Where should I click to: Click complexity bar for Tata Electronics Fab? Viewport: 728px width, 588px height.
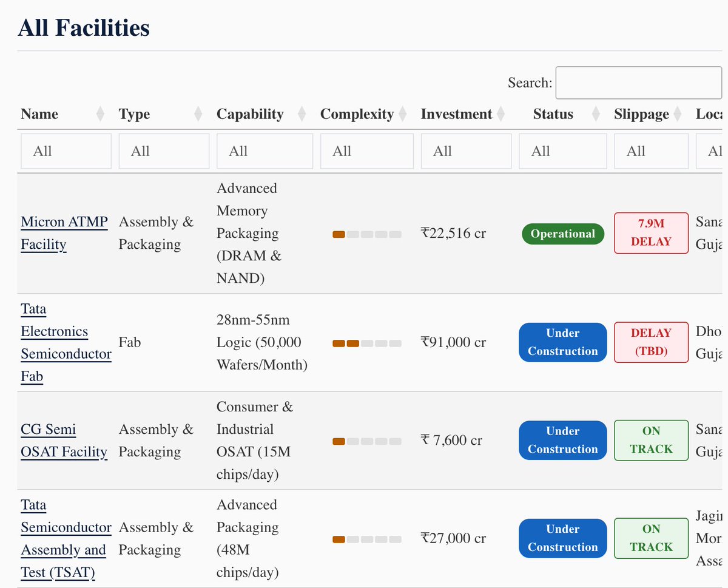point(367,343)
